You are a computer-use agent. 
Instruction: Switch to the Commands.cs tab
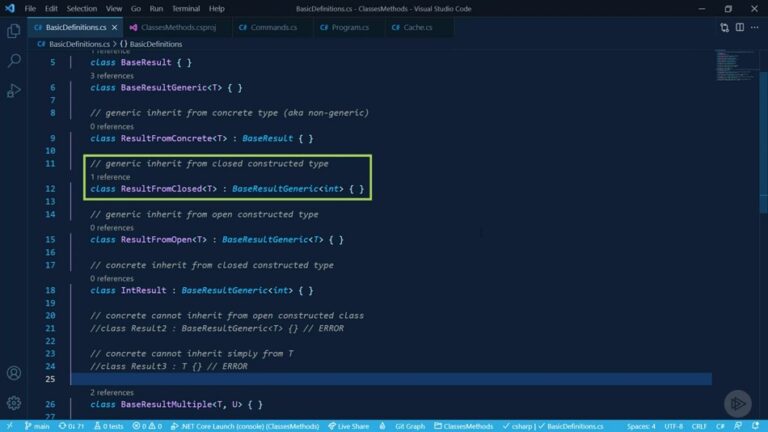pos(267,27)
